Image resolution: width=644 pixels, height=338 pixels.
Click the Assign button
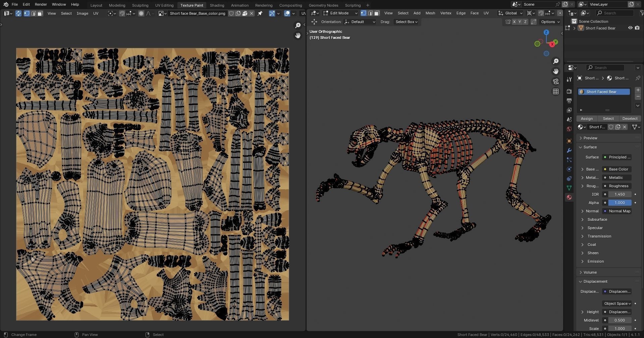587,119
